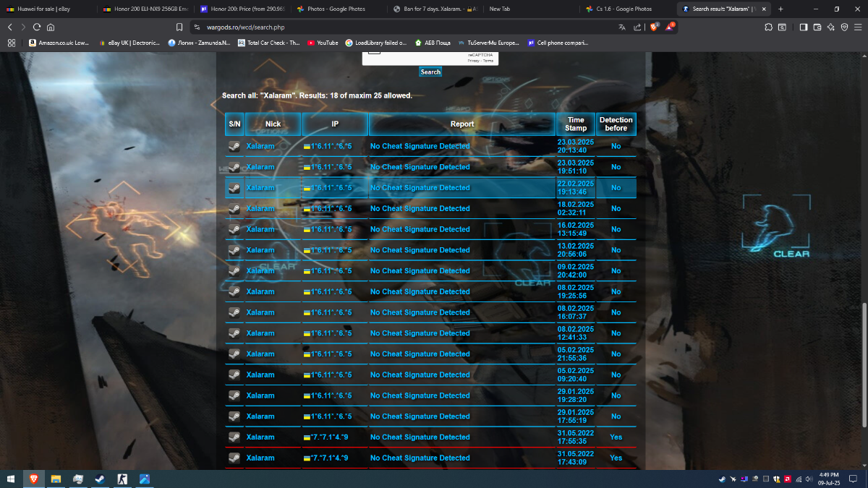Open the apps grid icon in bookmarks bar
Viewport: 868px width, 488px height.
click(x=12, y=43)
